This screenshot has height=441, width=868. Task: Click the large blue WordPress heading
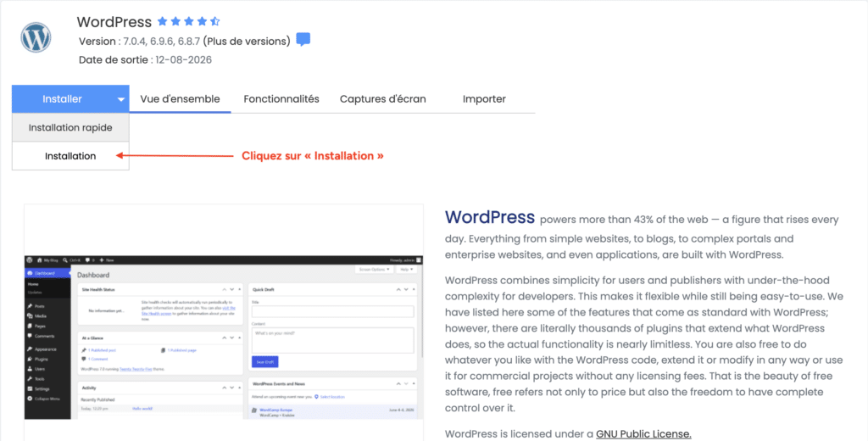[490, 217]
